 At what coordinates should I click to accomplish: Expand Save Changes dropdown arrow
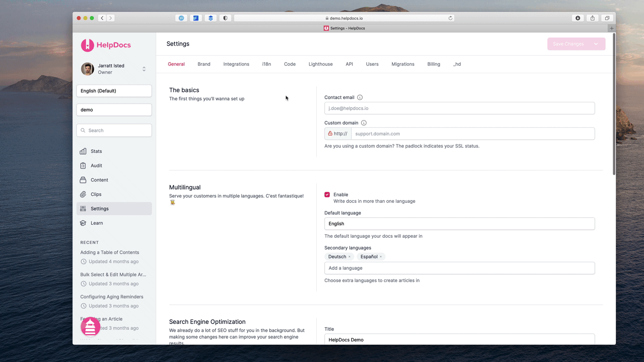[x=596, y=44]
